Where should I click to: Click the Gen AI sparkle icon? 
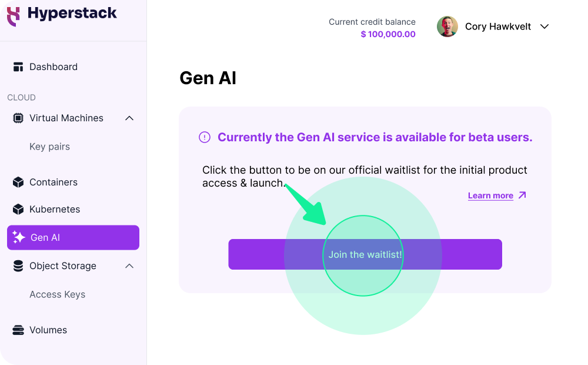point(18,237)
